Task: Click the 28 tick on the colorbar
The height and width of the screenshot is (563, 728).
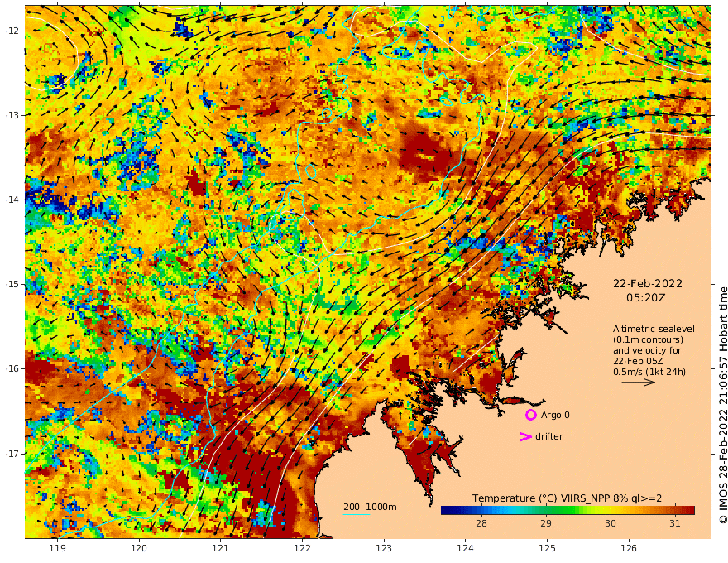Action: click(x=481, y=523)
